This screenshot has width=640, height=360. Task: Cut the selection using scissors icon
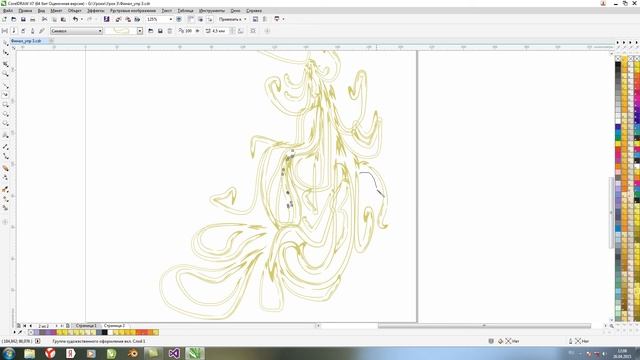[x=44, y=19]
